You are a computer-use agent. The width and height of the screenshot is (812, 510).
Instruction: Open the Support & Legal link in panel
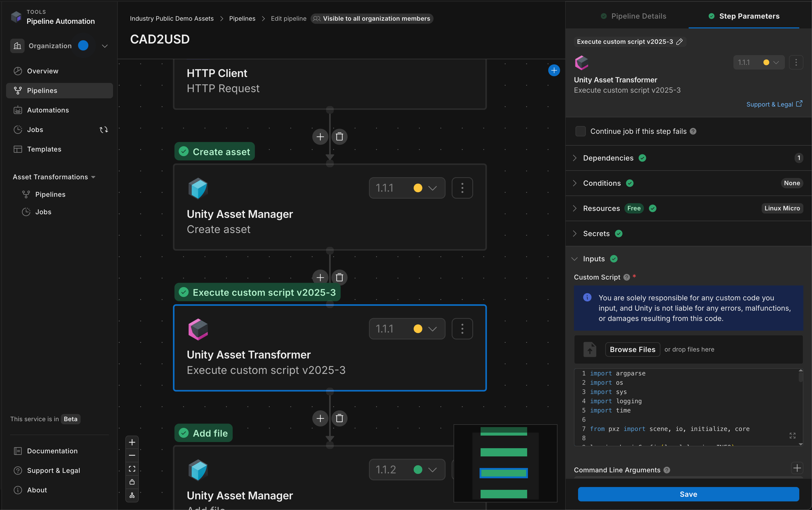[x=774, y=104]
